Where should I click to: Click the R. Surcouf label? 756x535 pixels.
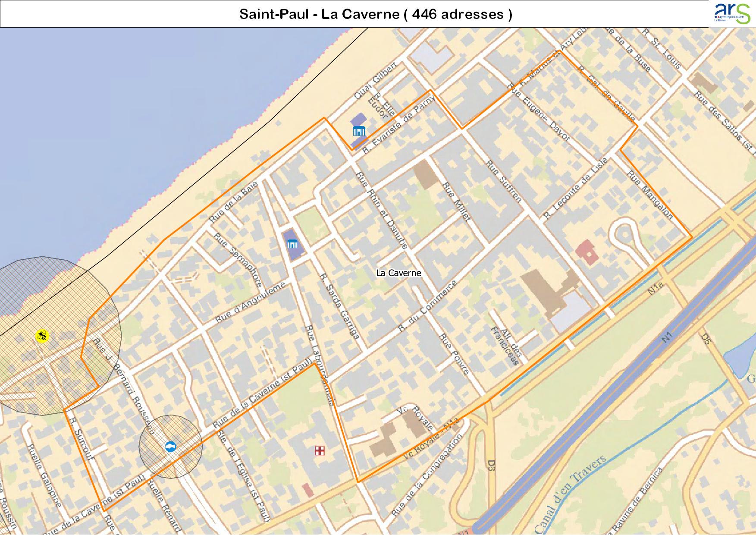pos(81,438)
